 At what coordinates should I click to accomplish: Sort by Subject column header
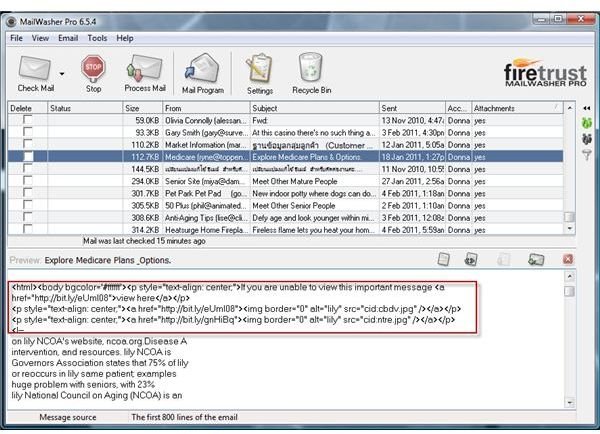pos(315,108)
